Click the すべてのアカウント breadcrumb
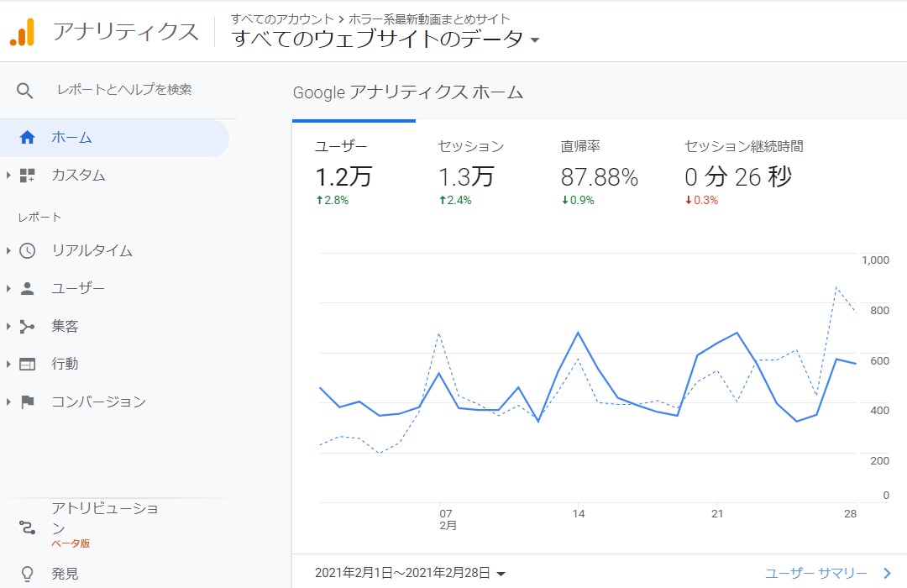The height and width of the screenshot is (588, 907). [x=282, y=19]
